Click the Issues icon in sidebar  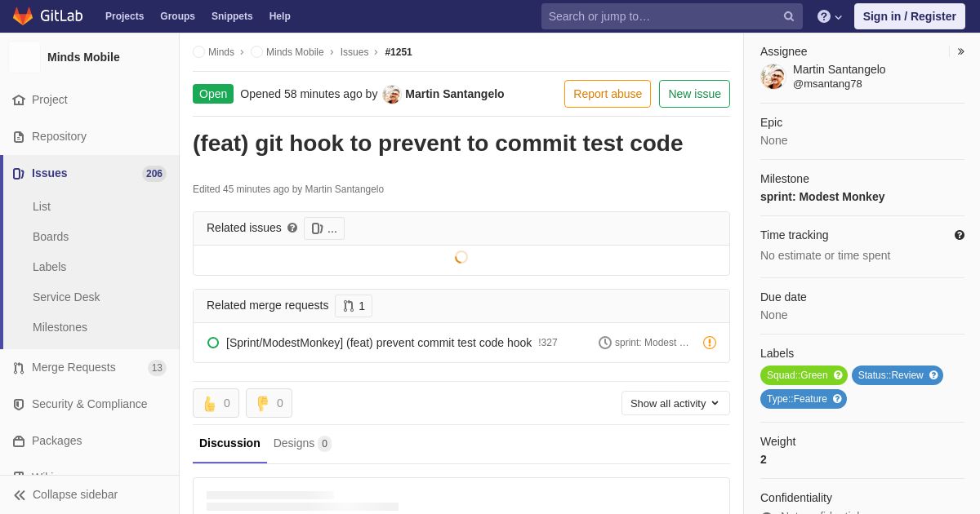[19, 173]
